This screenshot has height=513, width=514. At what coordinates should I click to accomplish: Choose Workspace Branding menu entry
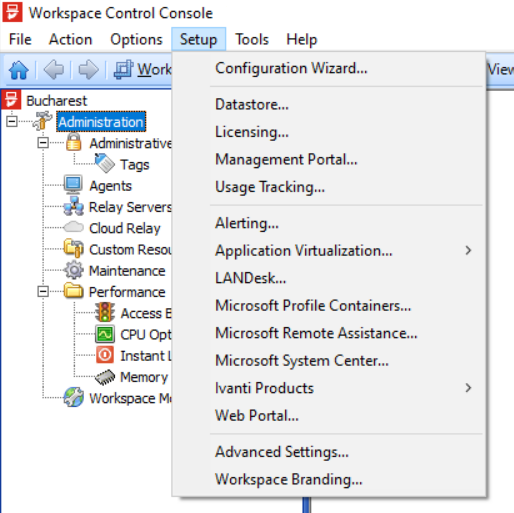point(329,479)
